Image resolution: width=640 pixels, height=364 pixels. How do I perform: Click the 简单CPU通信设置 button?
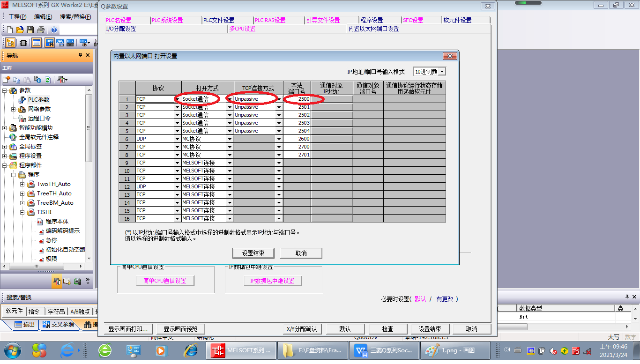(x=164, y=281)
